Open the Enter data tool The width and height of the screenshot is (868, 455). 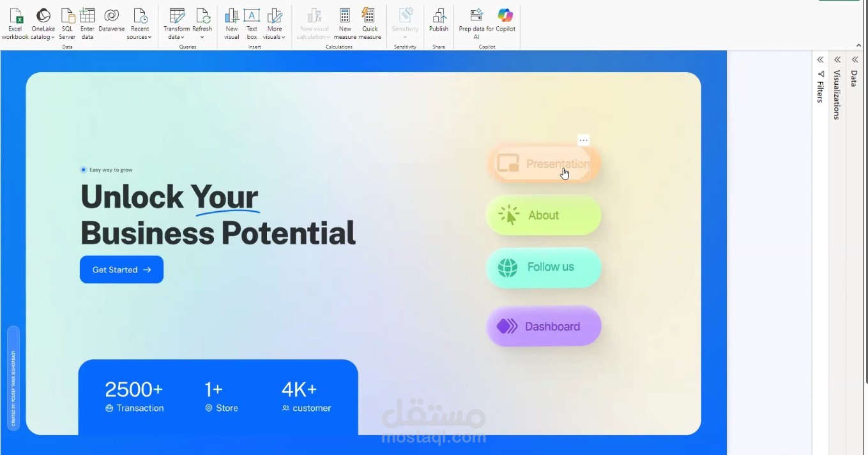[x=88, y=24]
